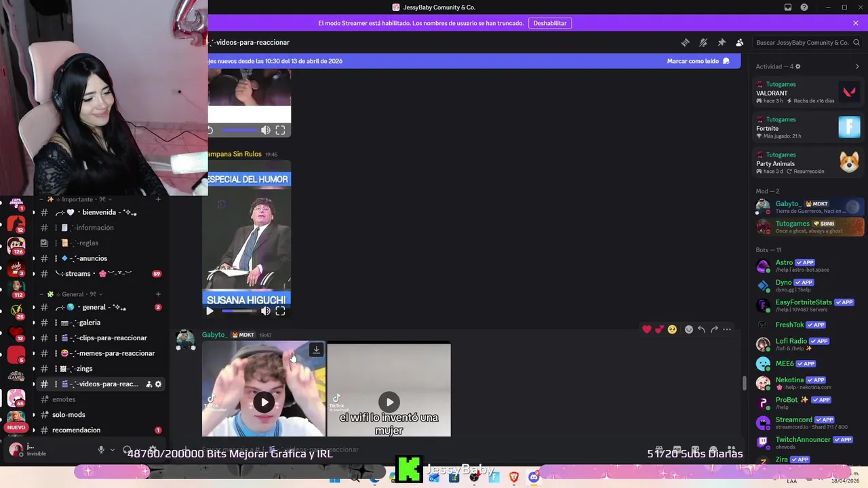Dismiss the streamer mode purple banner

coord(856,23)
